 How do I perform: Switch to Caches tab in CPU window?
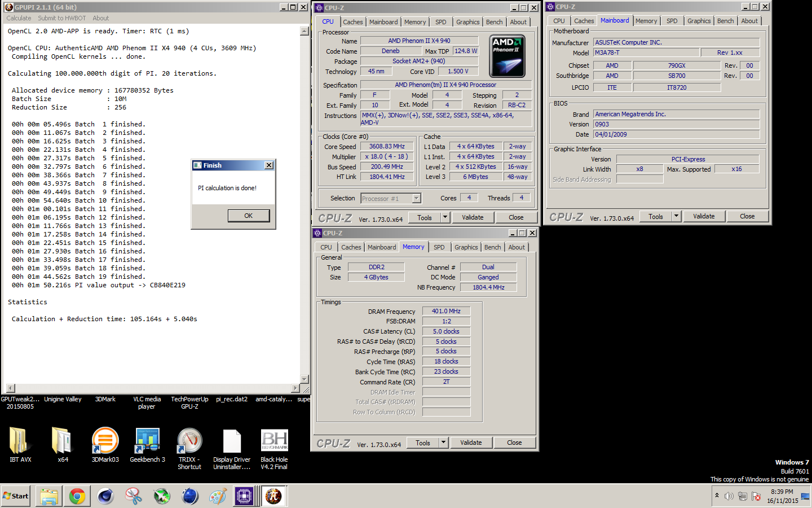point(353,22)
